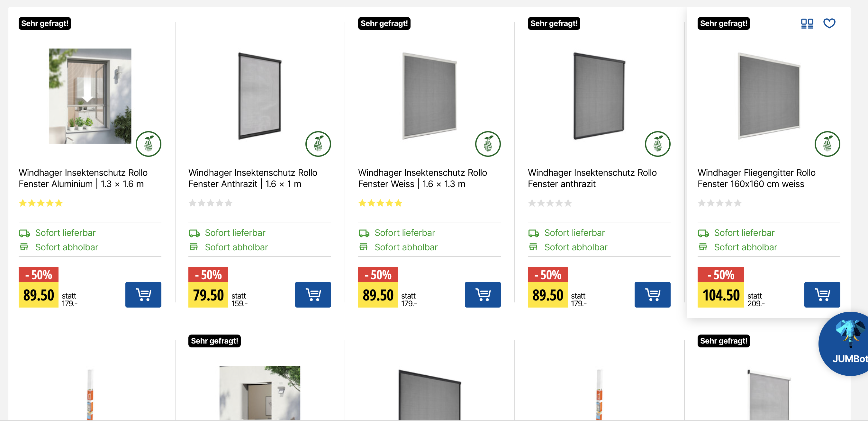Open Windhager Insektenschutz Rollo Fenster Aluminium link
Screen dimensions: 868x421
click(x=83, y=178)
